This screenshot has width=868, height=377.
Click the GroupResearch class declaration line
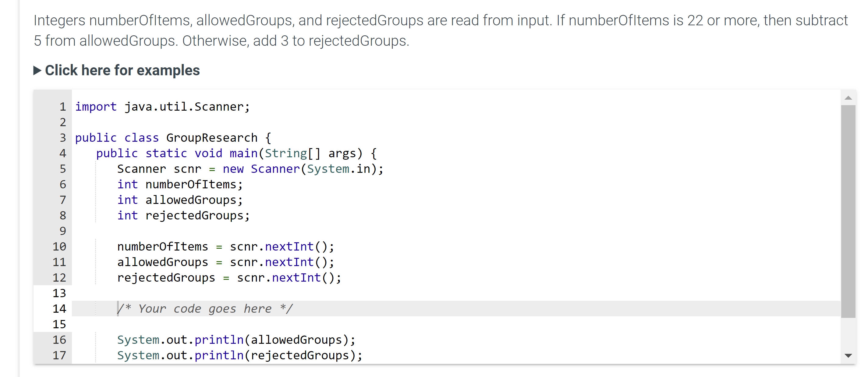pos(172,137)
